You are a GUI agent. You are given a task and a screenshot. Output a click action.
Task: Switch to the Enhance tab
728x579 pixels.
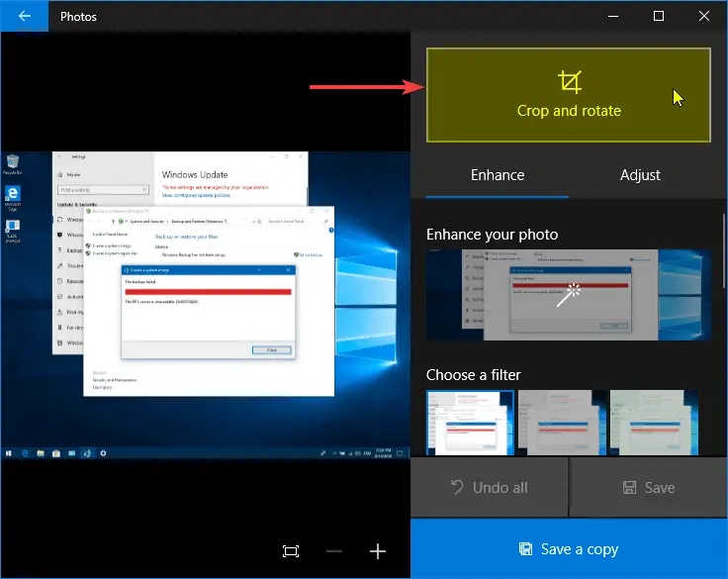[x=498, y=175]
